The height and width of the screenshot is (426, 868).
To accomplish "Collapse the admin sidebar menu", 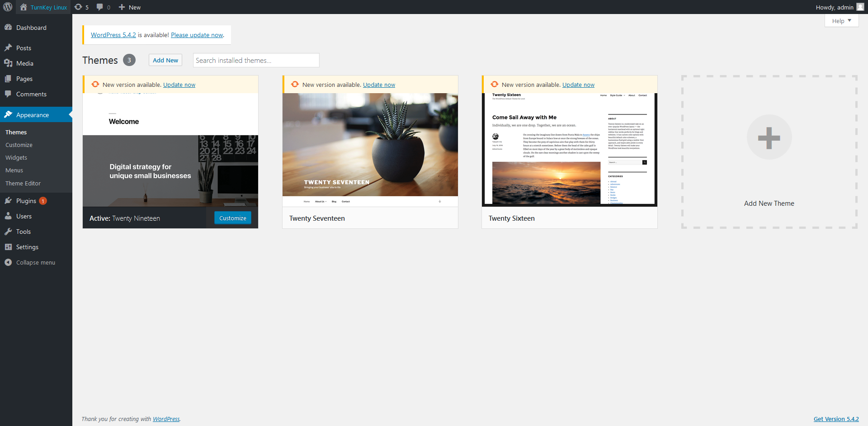I will point(35,262).
